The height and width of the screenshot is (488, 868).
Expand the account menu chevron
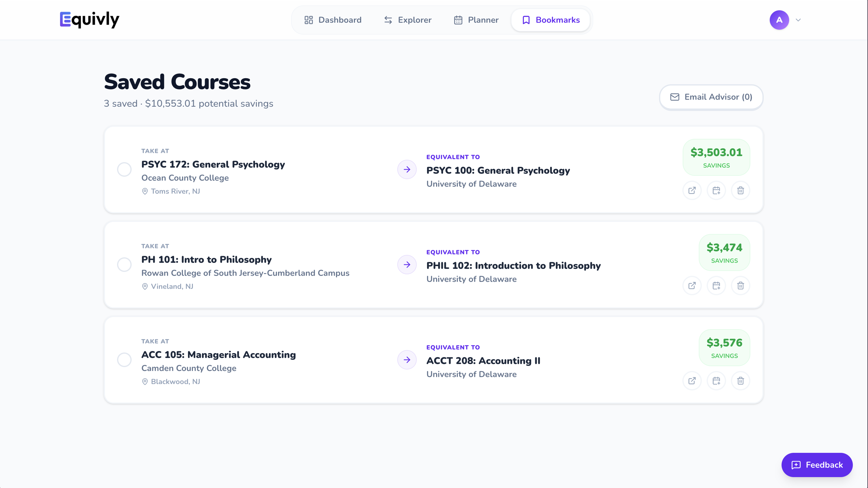coord(798,20)
